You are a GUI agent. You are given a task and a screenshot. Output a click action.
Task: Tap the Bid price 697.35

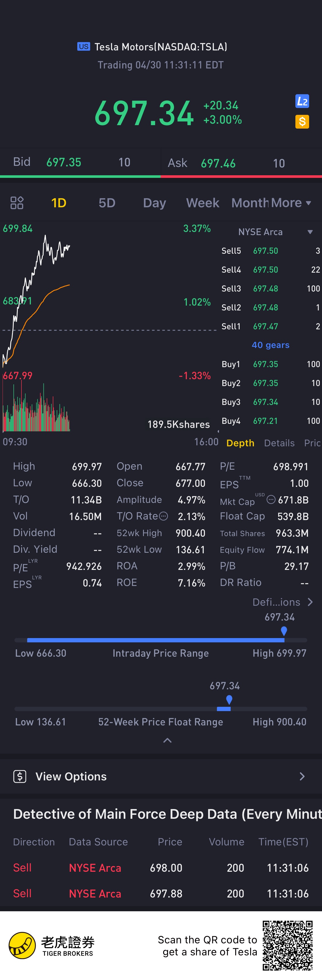coord(64,162)
